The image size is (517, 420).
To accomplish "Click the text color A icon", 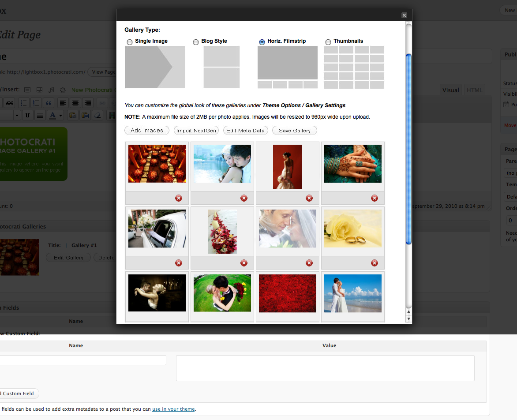I will (52, 116).
